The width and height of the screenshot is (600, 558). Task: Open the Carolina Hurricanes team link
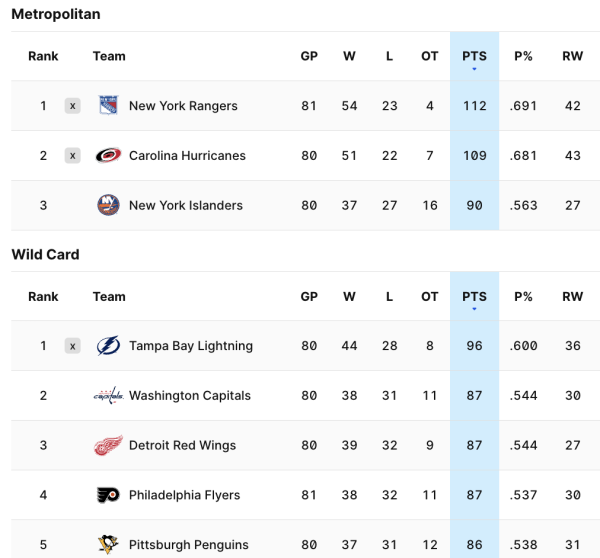click(187, 156)
